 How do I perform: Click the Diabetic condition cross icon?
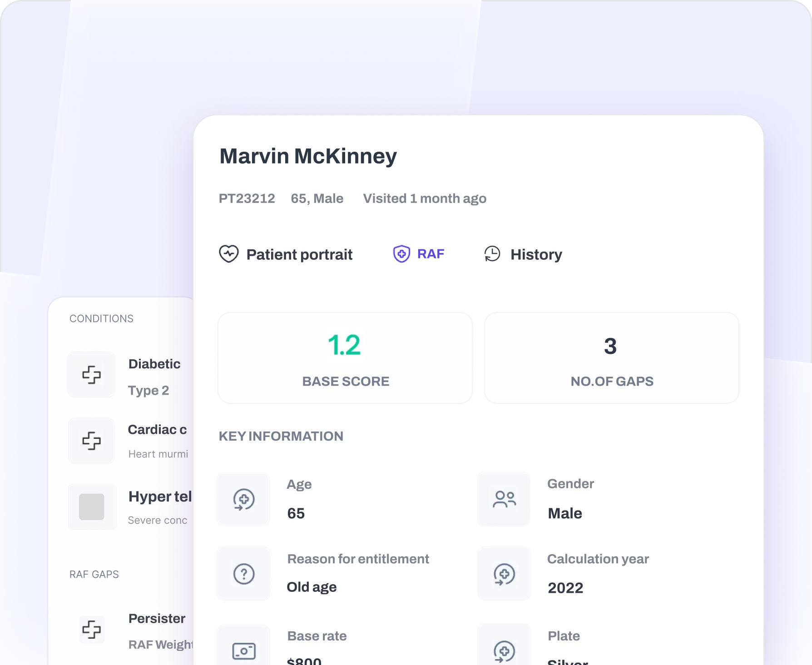[92, 375]
